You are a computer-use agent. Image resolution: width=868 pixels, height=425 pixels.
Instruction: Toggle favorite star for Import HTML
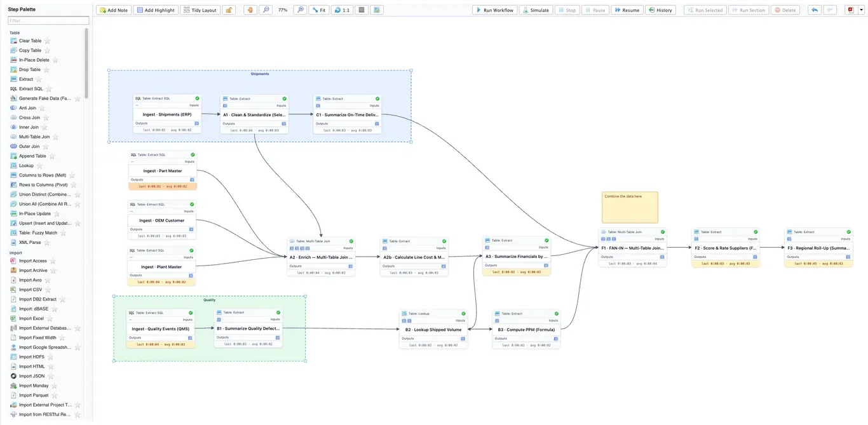coord(51,367)
